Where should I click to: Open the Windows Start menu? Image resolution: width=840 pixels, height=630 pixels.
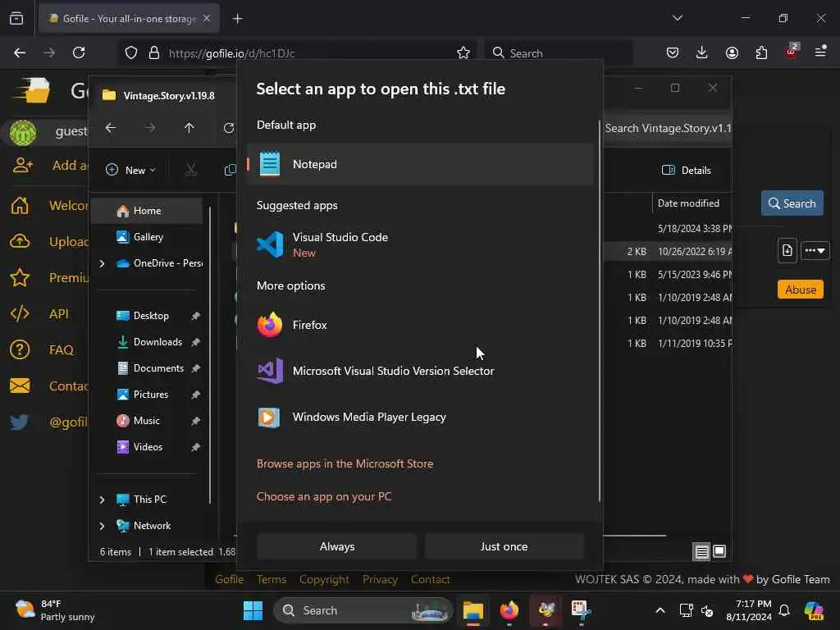253,610
